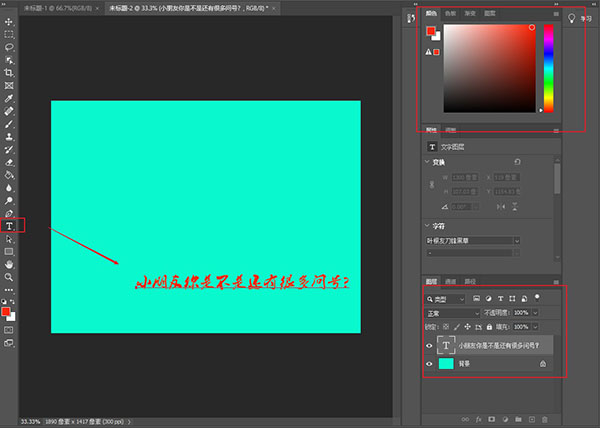The image size is (600, 428).
Task: Click the delete layer trash button
Action: coord(545,420)
